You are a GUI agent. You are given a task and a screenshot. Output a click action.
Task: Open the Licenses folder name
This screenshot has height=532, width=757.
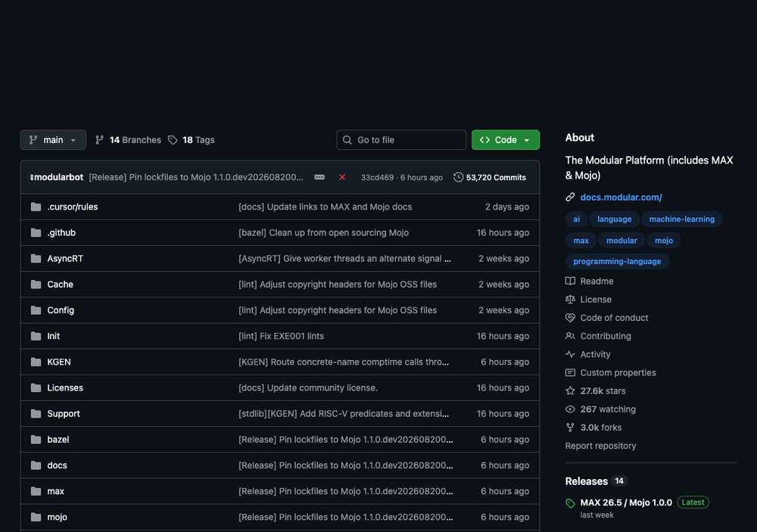[65, 387]
